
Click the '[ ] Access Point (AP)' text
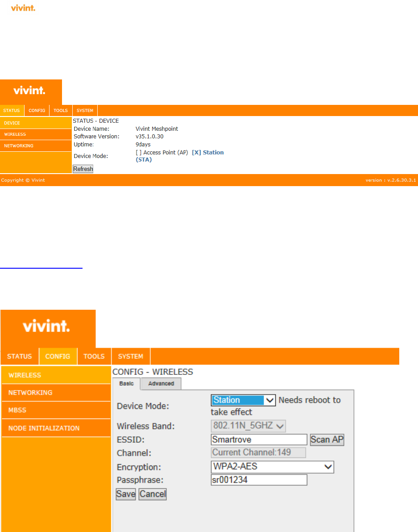coord(162,153)
